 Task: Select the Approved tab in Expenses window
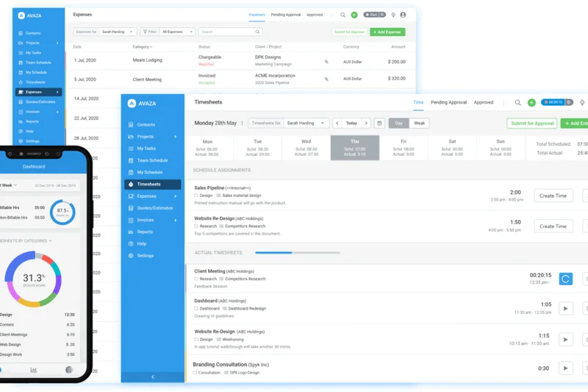point(315,15)
